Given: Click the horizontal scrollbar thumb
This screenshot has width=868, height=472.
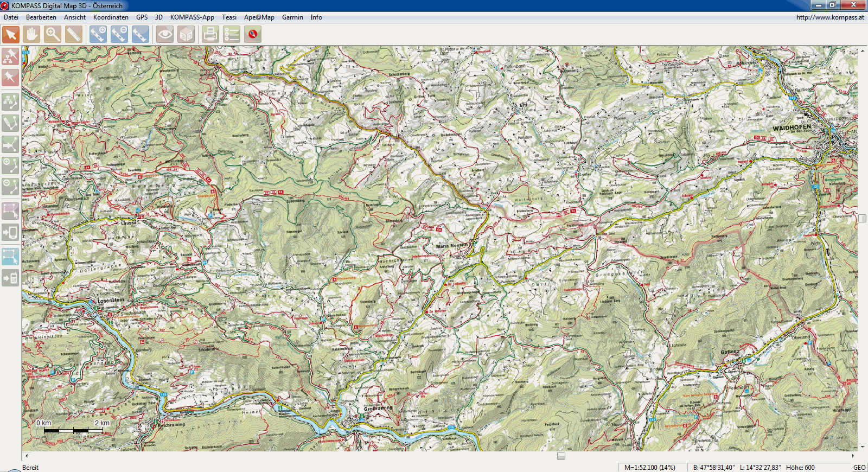Looking at the screenshot, I should [x=561, y=456].
